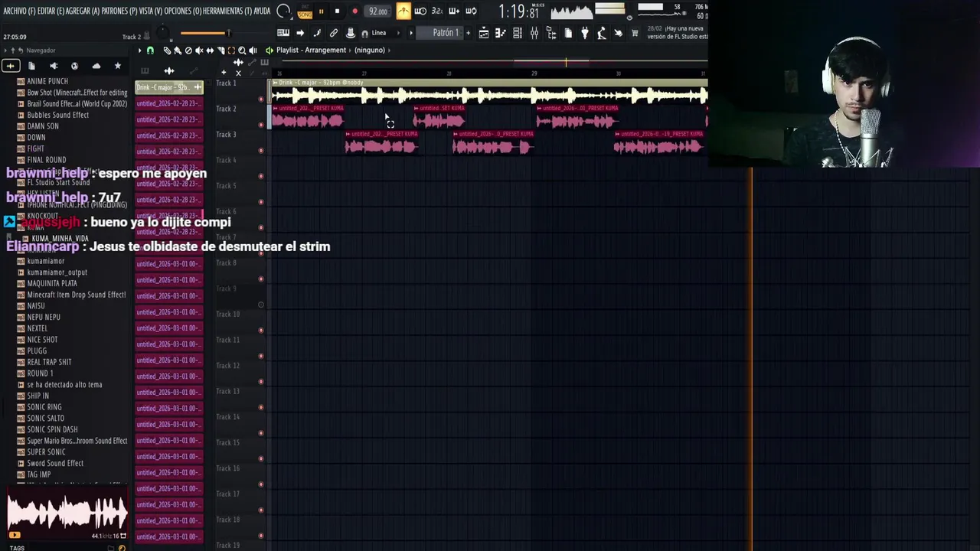Open the HERRAMIENTAS (T) menu
Image resolution: width=980 pixels, height=551 pixels.
click(x=227, y=11)
